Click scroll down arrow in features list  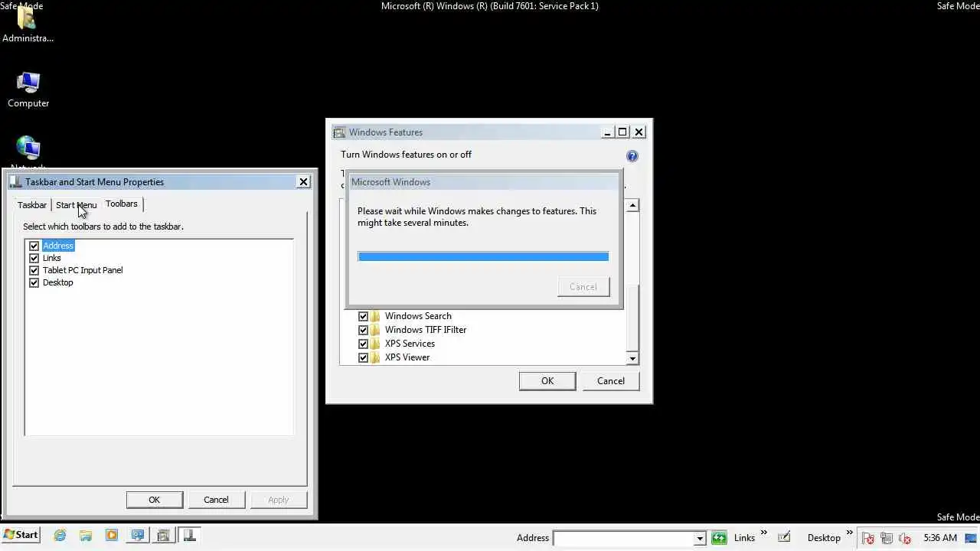pyautogui.click(x=632, y=358)
